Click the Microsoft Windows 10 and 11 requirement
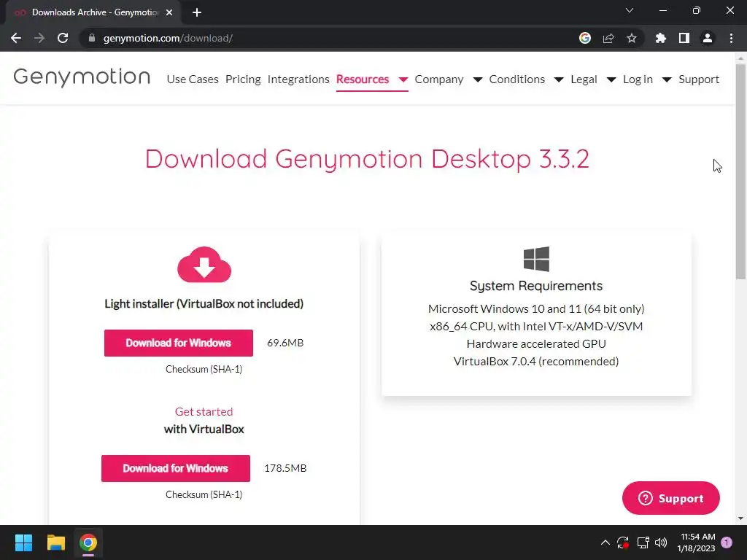This screenshot has width=747, height=560. click(x=536, y=309)
